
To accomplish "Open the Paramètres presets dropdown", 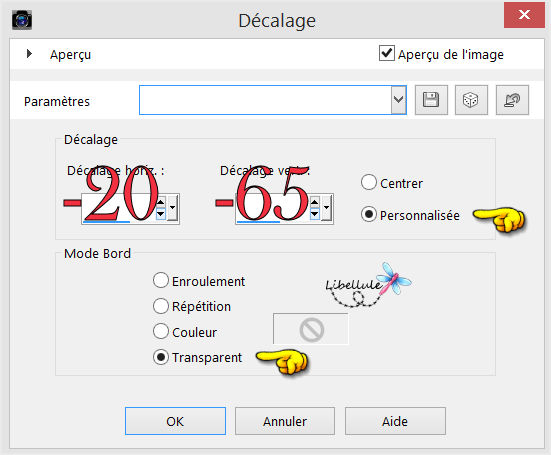I will click(398, 100).
